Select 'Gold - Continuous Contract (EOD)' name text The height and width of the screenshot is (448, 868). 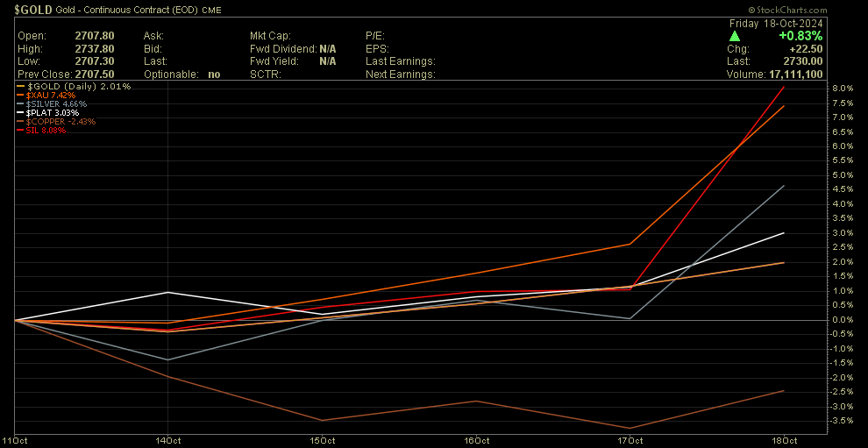point(129,10)
